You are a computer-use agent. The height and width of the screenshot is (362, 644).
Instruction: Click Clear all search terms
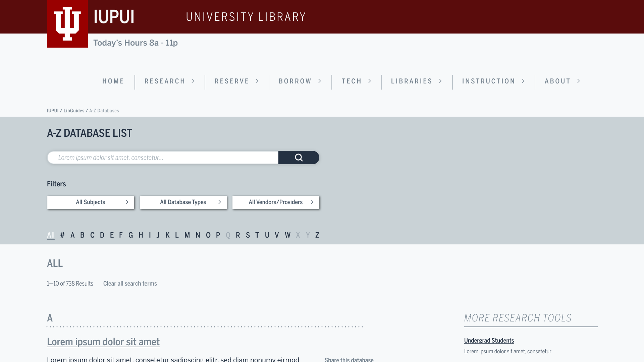click(130, 284)
